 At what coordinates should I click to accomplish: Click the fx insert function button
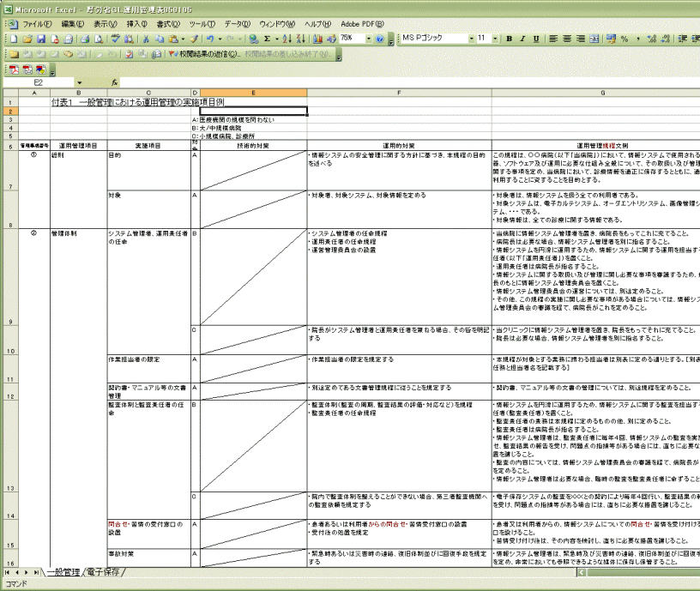tap(115, 82)
